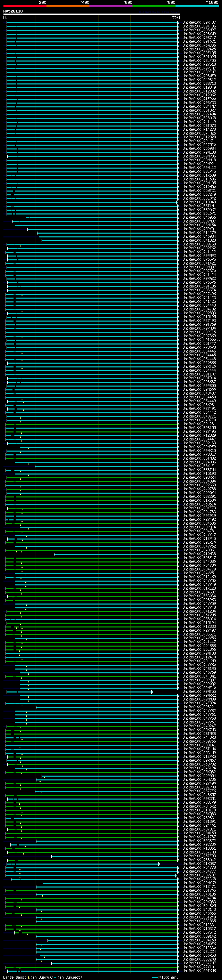Select label UniRef100_Q84U94
222x980 pixels.
tap(199, 481)
